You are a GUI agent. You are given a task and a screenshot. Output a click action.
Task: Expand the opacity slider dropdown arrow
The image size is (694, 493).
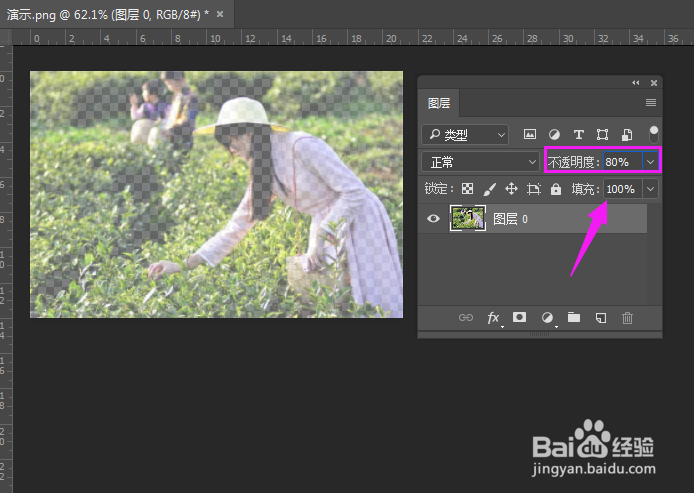point(650,162)
